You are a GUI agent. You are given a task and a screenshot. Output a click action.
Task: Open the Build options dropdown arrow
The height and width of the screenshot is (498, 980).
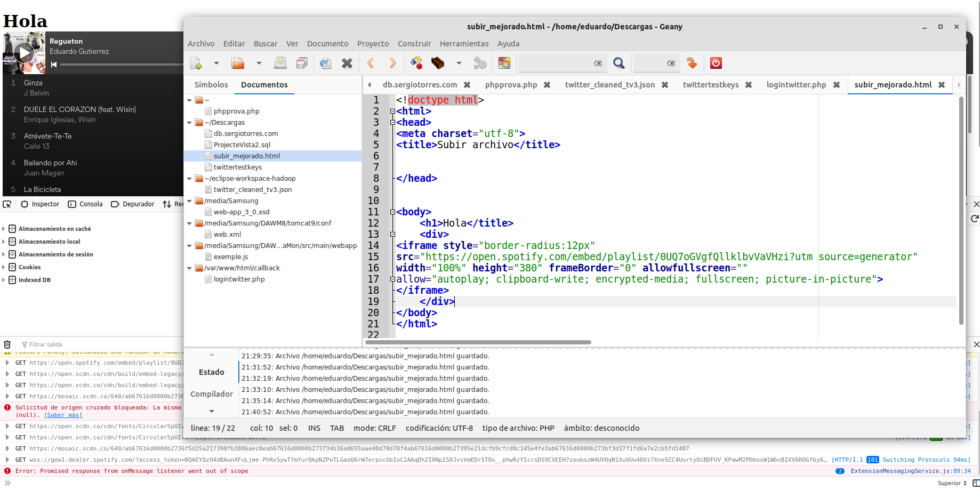[x=459, y=63]
